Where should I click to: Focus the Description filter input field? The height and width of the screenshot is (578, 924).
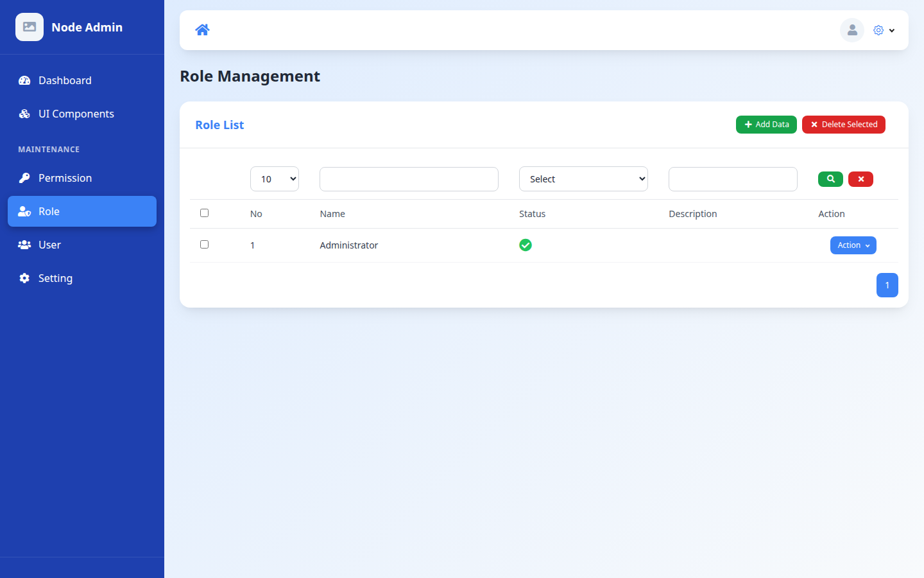pyautogui.click(x=733, y=179)
